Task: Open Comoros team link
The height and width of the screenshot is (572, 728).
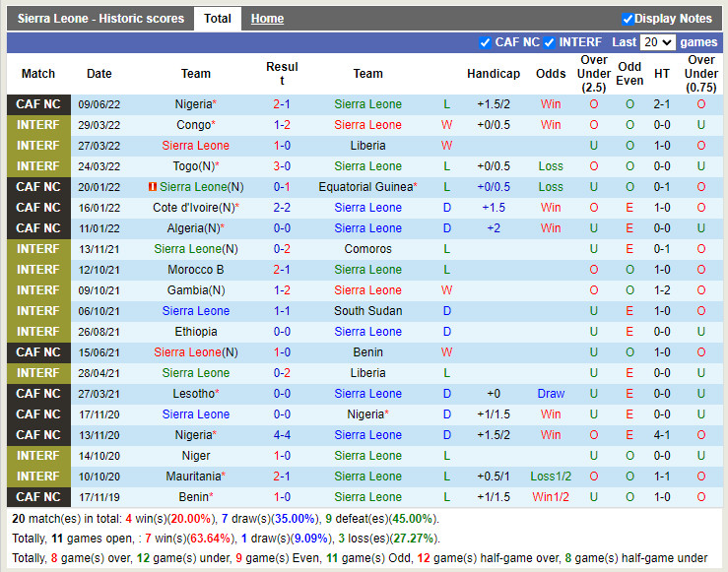Action: tap(367, 249)
